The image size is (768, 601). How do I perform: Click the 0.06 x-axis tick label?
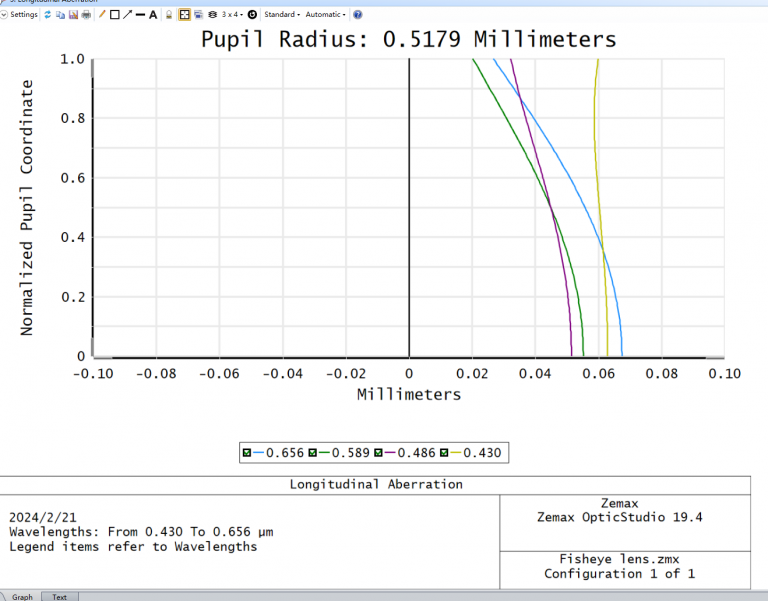click(599, 374)
